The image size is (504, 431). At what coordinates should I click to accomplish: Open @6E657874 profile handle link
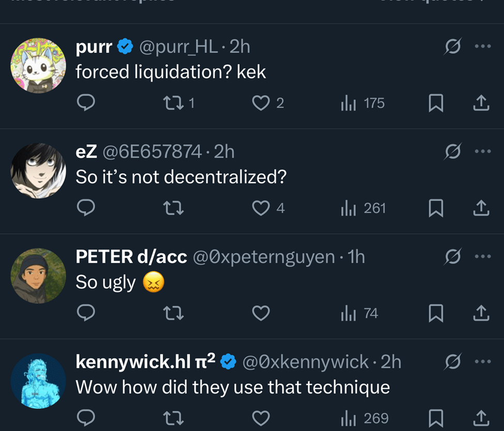(152, 152)
